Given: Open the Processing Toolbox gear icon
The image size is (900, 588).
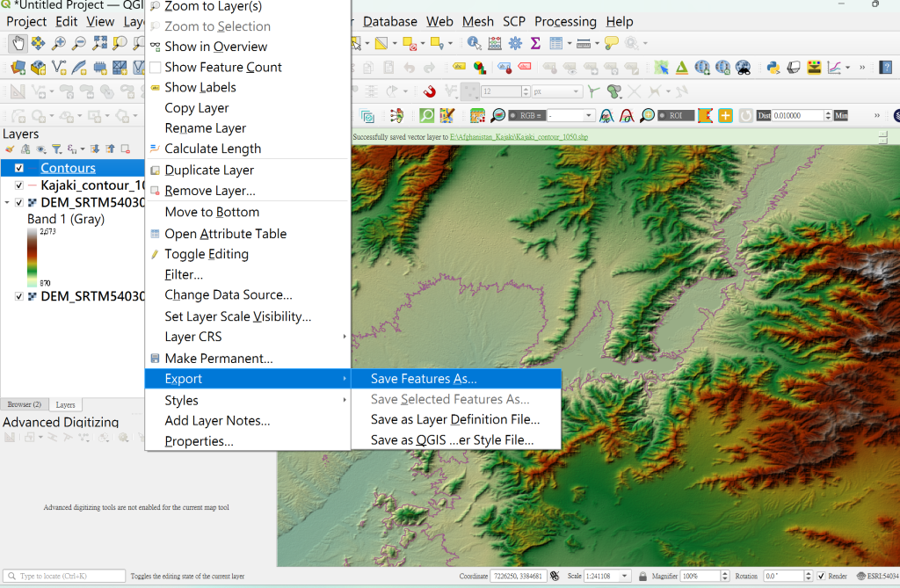Looking at the screenshot, I should pyautogui.click(x=515, y=43).
